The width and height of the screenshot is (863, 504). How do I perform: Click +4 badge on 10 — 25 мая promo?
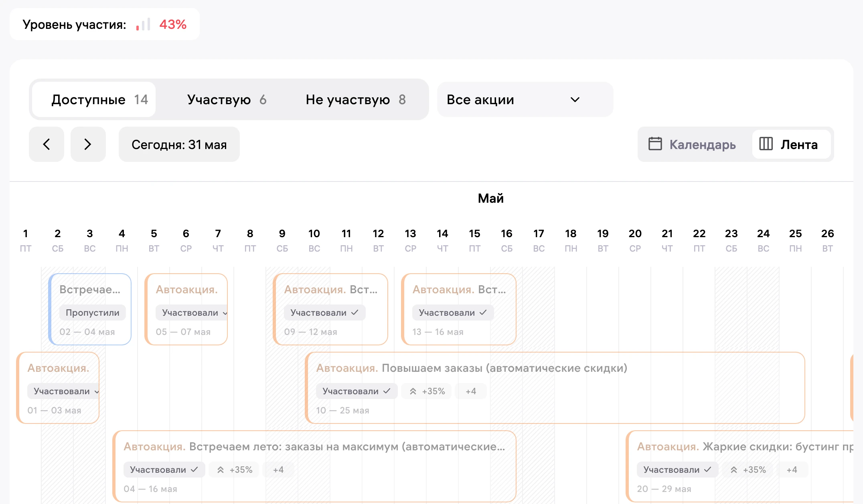coord(471,391)
